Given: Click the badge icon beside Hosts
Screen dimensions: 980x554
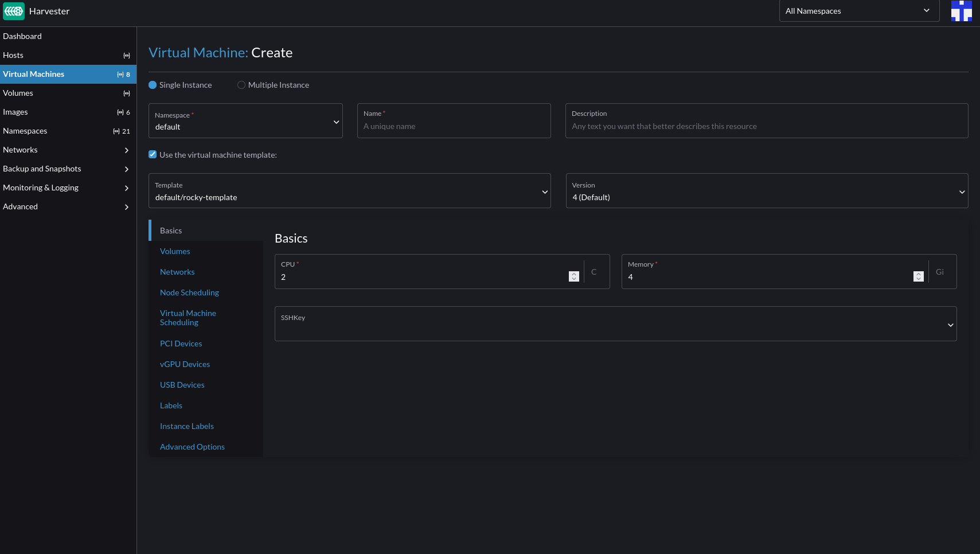Looking at the screenshot, I should click(x=126, y=55).
